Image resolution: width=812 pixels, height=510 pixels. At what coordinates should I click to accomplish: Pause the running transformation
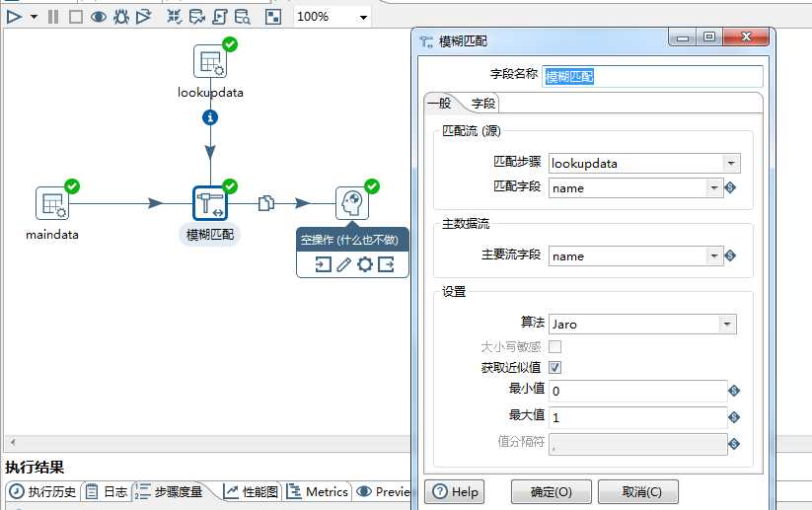click(x=53, y=17)
